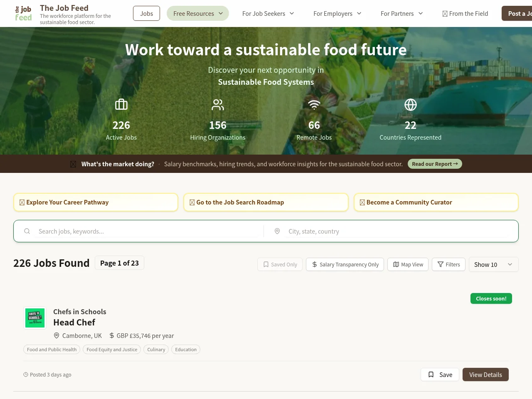Click the dollar icon beside GBP salary
Viewport: 532px width, 399px height.
pyautogui.click(x=112, y=335)
